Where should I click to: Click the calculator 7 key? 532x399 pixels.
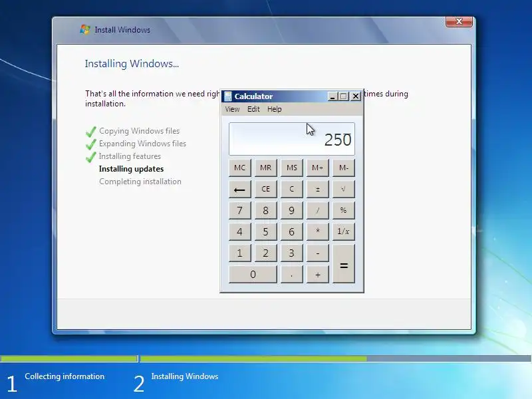coord(240,210)
